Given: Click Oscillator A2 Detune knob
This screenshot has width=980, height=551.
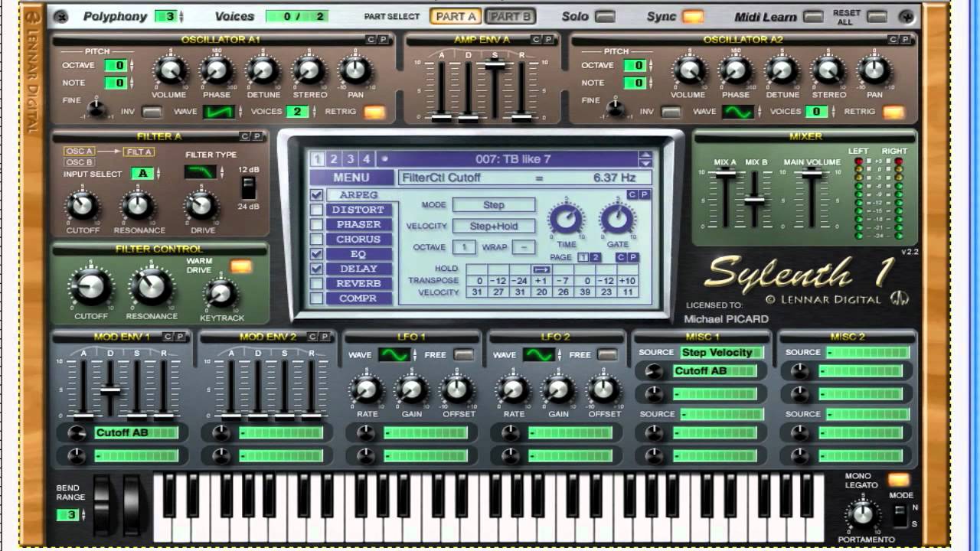Looking at the screenshot, I should 782,71.
